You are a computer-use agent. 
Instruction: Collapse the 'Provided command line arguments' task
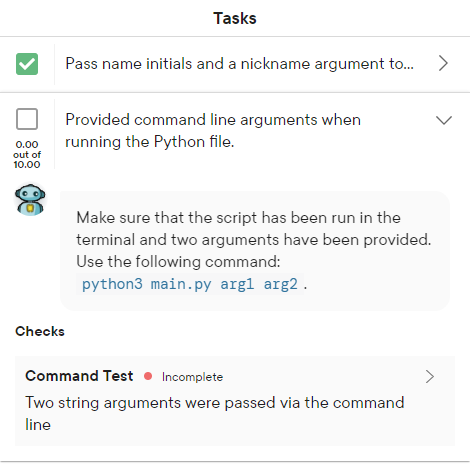point(444,120)
